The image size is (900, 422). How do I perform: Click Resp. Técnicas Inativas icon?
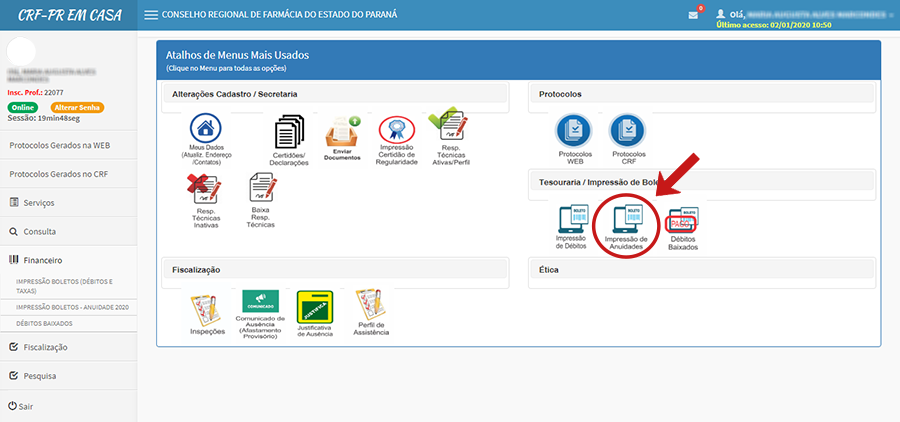pyautogui.click(x=205, y=187)
